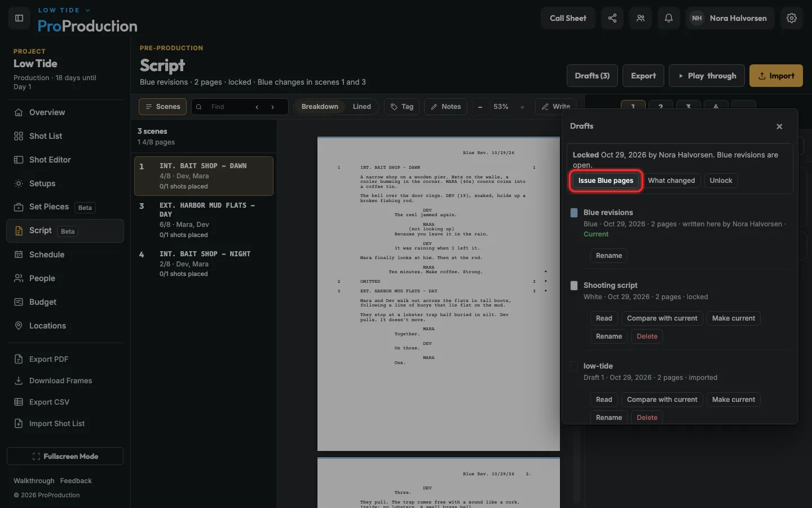
Task: Open the notifications bell
Action: (x=669, y=18)
